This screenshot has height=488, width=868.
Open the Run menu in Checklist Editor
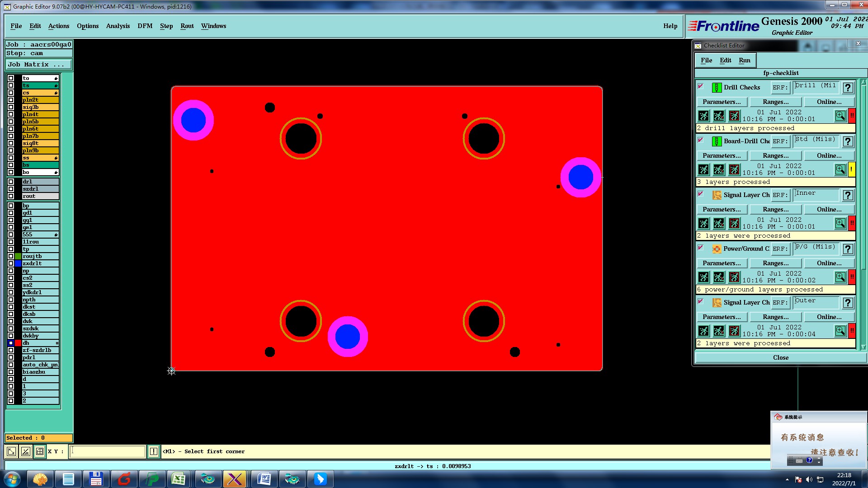pyautogui.click(x=744, y=61)
